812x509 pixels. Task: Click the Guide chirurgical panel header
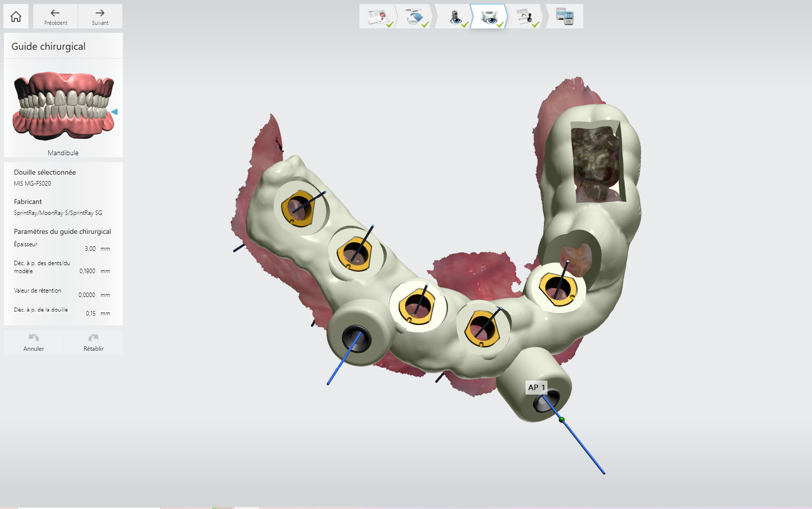pyautogui.click(x=49, y=46)
